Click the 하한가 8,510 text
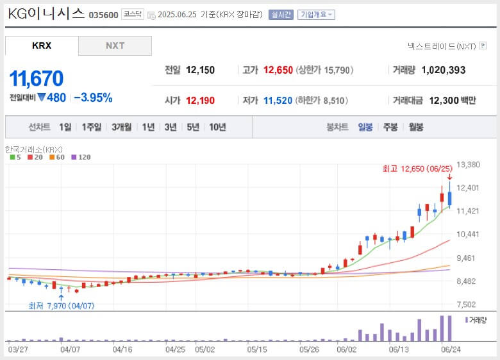This screenshot has width=500, height=360. click(322, 100)
